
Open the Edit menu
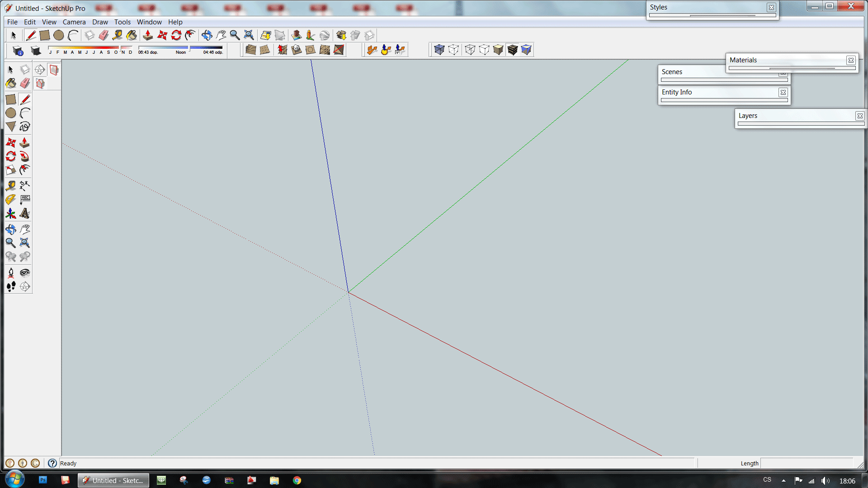[30, 22]
